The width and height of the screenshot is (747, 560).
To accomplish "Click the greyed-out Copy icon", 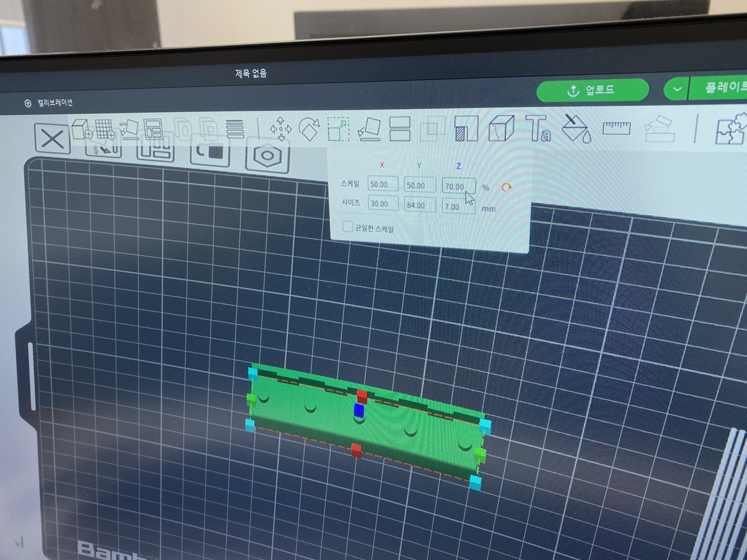I will coord(183,129).
